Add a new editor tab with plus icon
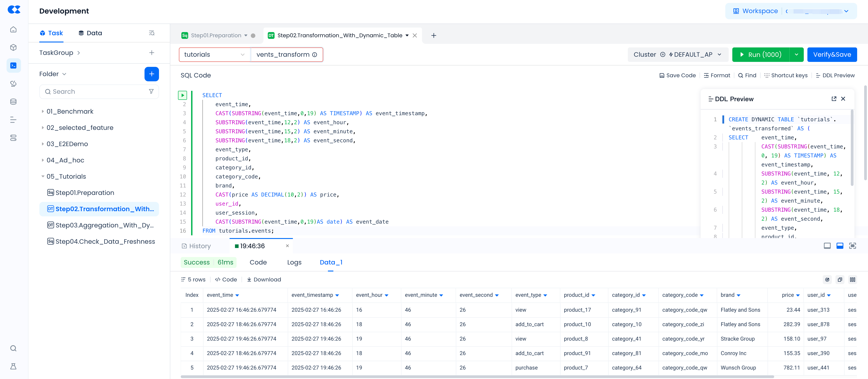Image resolution: width=868 pixels, height=379 pixels. (434, 36)
